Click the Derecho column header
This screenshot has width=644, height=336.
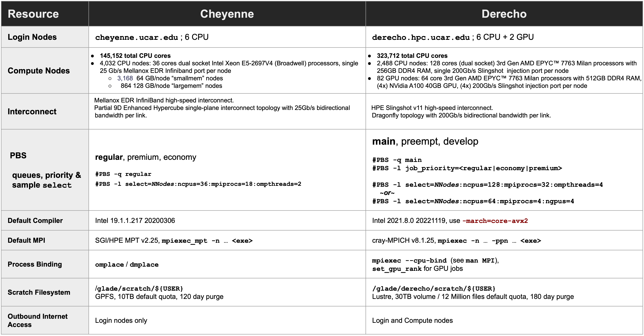(504, 14)
